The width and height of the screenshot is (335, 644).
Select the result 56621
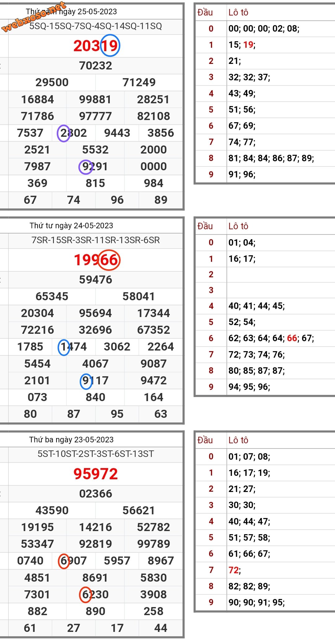tap(139, 510)
